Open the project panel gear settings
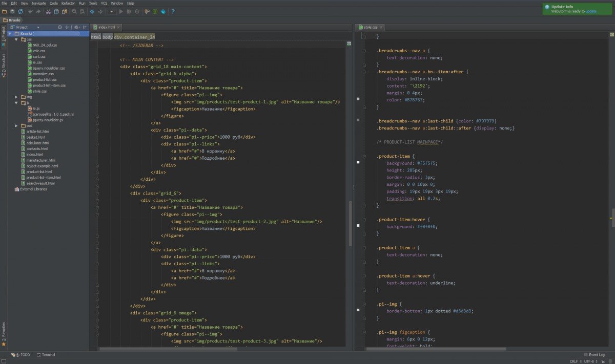Image resolution: width=615 pixels, height=364 pixels. (76, 27)
